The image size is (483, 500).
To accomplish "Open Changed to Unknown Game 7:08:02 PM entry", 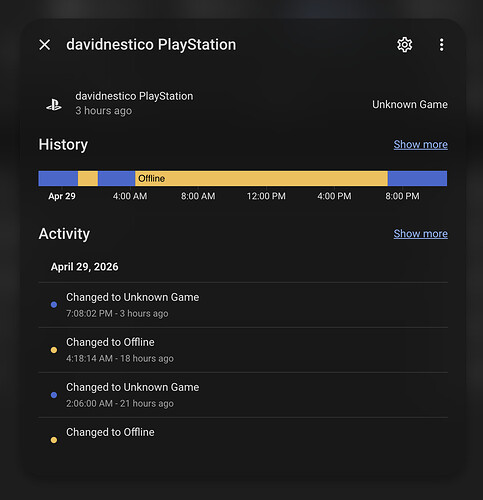I will coord(243,305).
